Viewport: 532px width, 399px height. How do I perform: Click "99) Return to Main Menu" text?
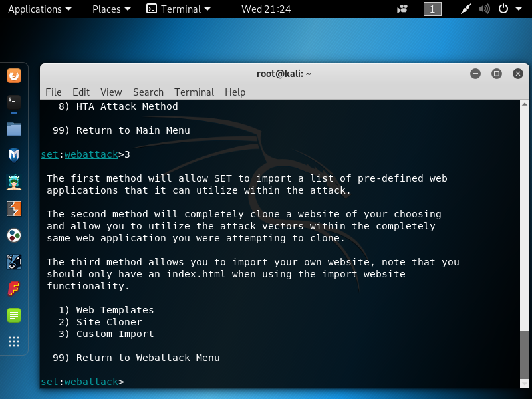pyautogui.click(x=121, y=130)
